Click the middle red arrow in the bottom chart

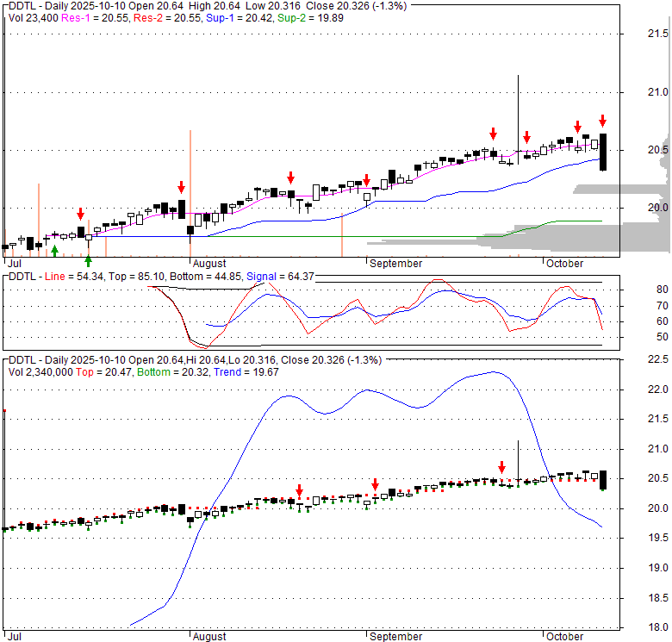(x=375, y=484)
